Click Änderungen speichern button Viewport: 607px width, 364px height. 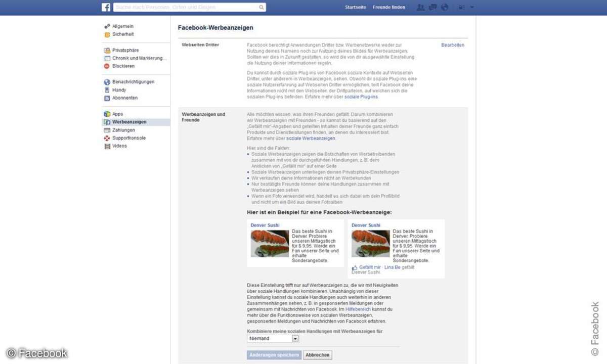[274, 355]
